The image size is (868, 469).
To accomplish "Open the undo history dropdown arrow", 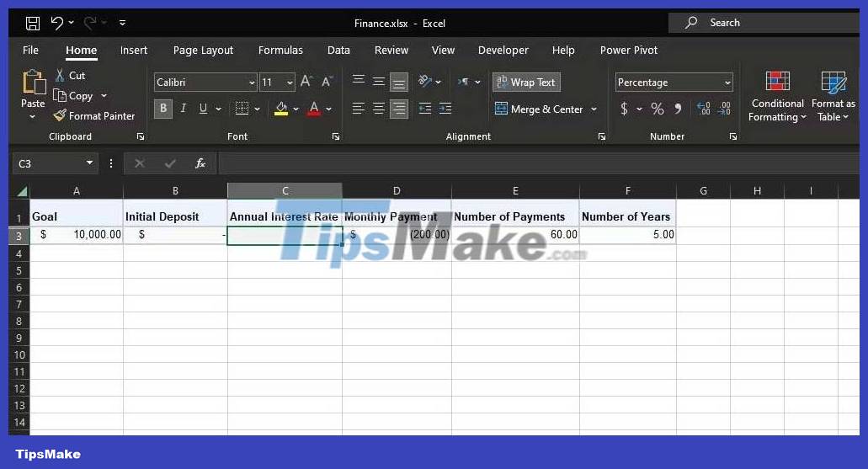I will [71, 23].
